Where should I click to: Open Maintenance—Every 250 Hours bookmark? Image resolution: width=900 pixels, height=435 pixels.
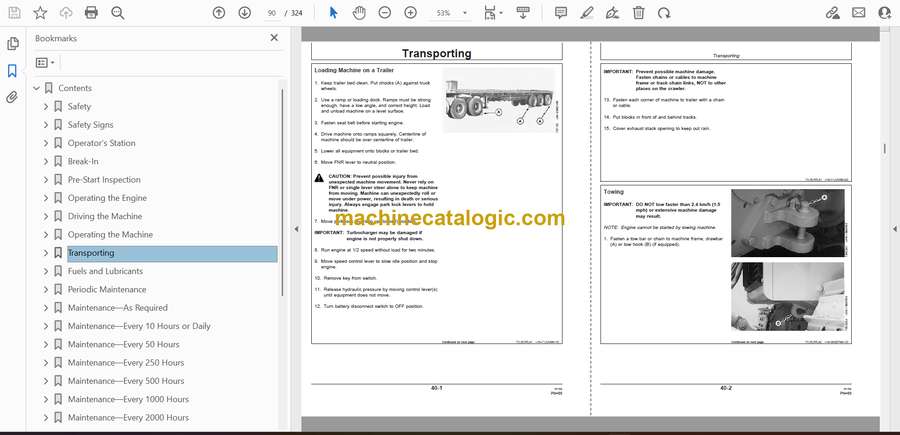tap(126, 363)
